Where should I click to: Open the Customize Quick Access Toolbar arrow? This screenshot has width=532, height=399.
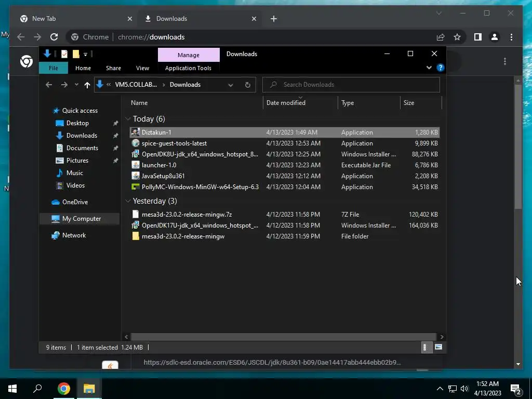tap(86, 54)
